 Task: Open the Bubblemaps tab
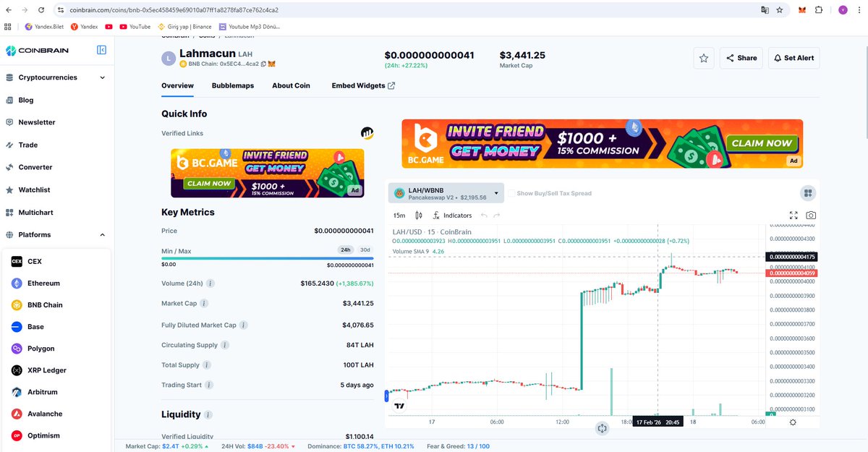[233, 85]
